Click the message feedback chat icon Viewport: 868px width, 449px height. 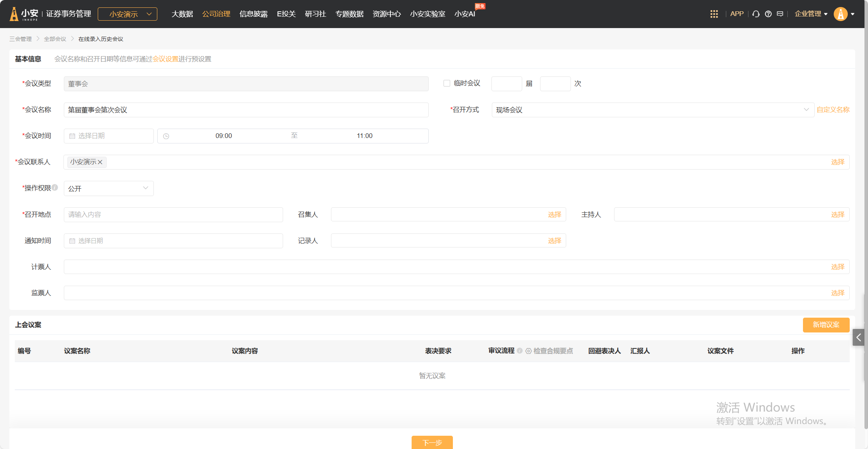click(780, 14)
